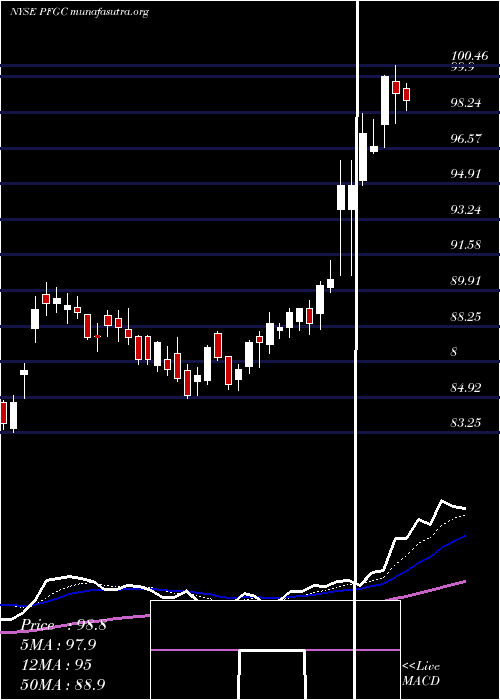Select the 88.25 price axis label
The image size is (500, 700).
(466, 317)
